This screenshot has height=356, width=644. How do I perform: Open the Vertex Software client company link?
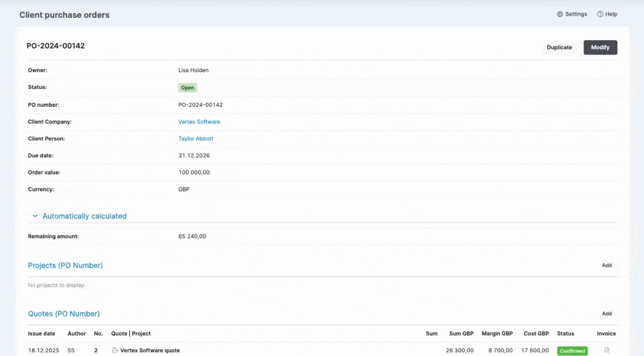pyautogui.click(x=199, y=122)
